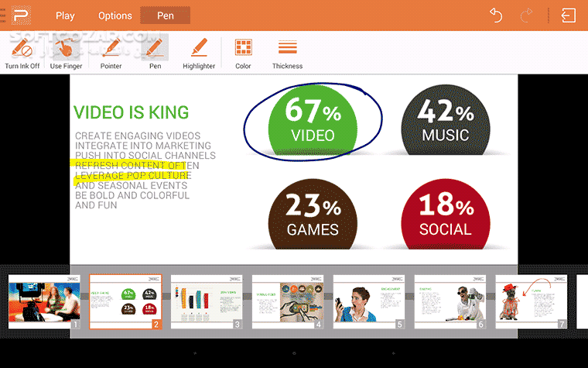Tap the VIDEO IS KING heading
This screenshot has width=588, height=368.
(x=131, y=112)
